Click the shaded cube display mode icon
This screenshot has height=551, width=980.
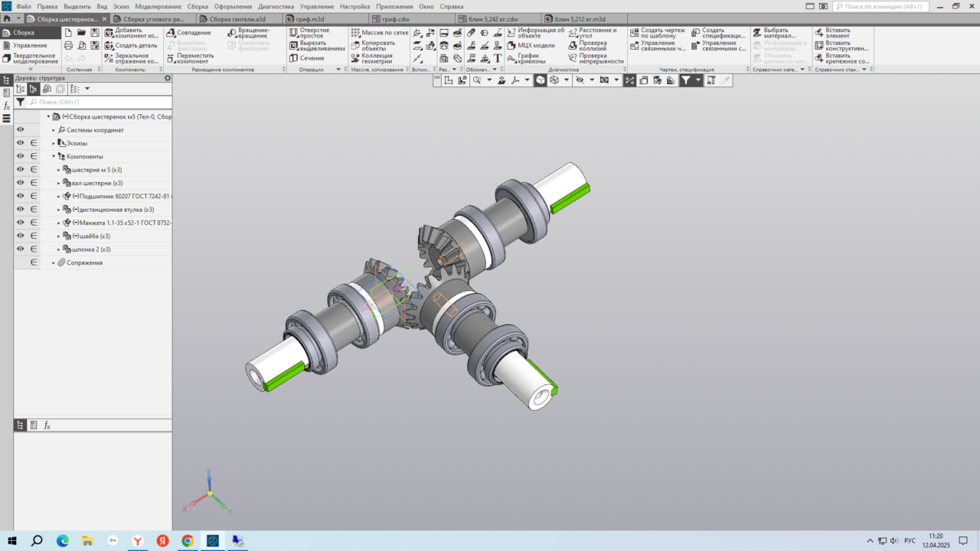click(x=541, y=80)
